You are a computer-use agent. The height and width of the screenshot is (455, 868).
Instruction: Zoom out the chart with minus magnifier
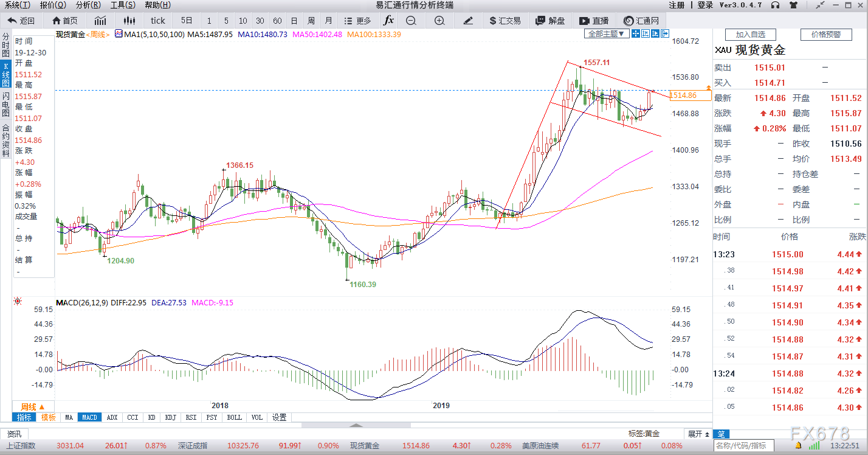tap(411, 20)
